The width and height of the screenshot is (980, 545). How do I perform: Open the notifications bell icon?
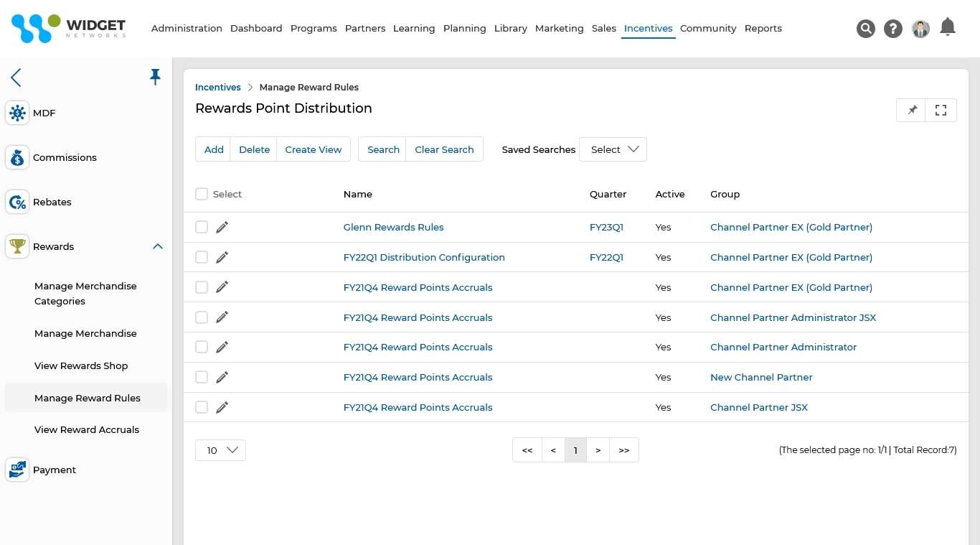(947, 27)
